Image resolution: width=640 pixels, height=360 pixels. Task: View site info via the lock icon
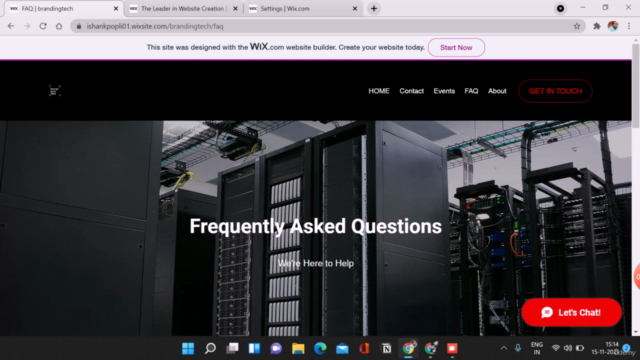click(79, 26)
